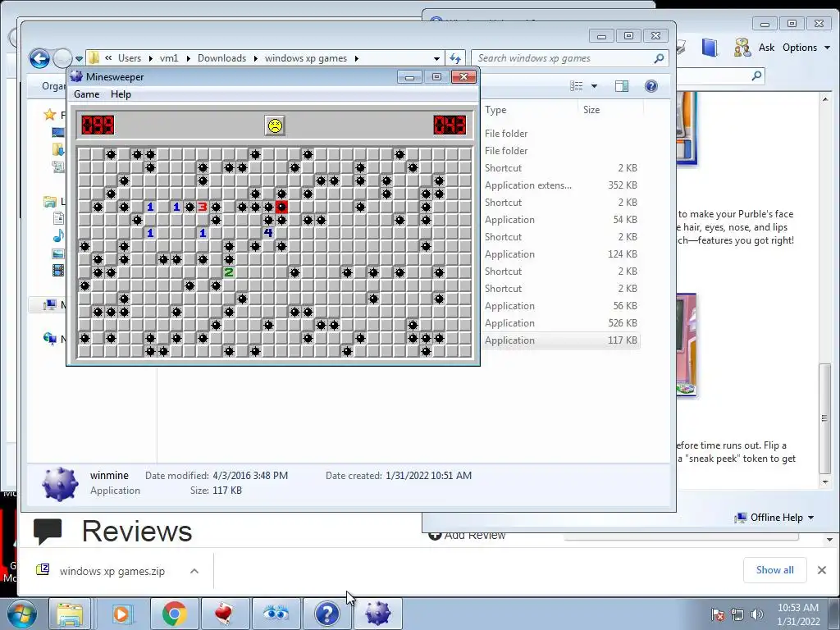Image resolution: width=840 pixels, height=630 pixels.
Task: Click the red number 3 cell
Action: 203,207
